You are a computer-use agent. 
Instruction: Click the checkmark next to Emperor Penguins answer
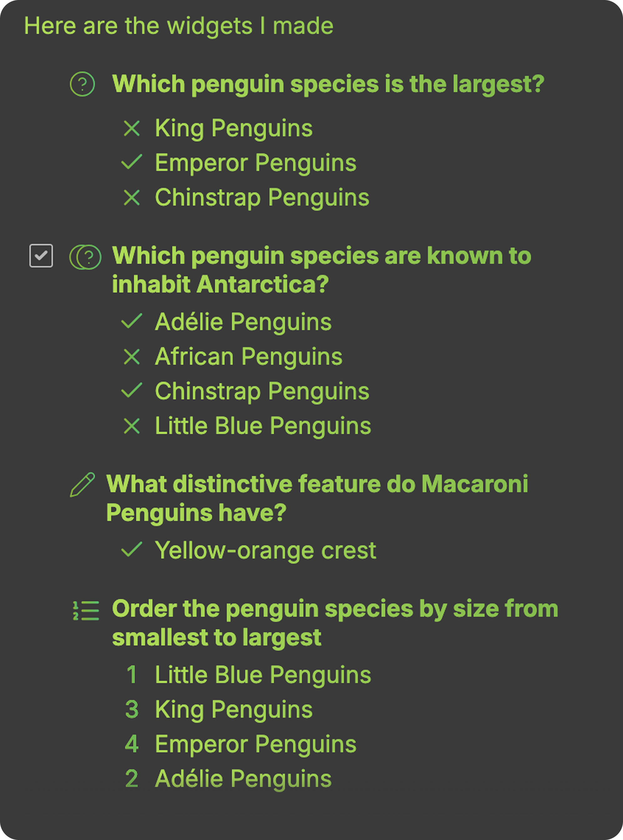pyautogui.click(x=132, y=162)
